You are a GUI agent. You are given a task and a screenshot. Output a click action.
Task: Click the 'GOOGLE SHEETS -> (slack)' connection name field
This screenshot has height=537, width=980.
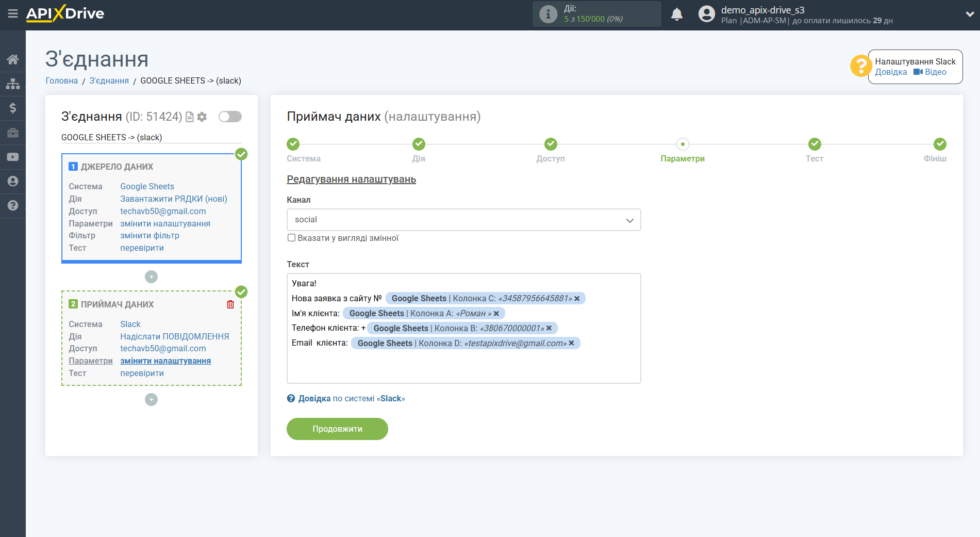coord(151,138)
